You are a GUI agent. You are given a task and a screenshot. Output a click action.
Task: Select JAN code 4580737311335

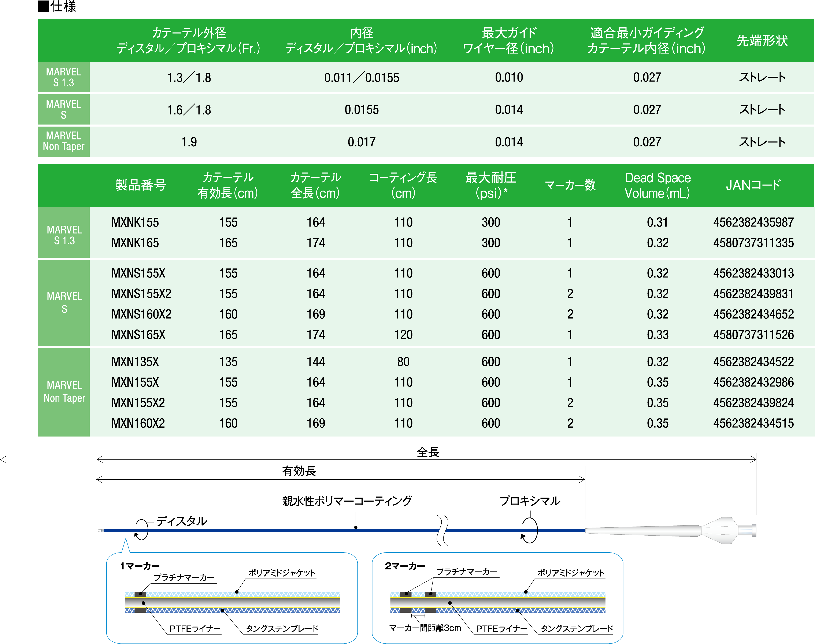click(753, 242)
